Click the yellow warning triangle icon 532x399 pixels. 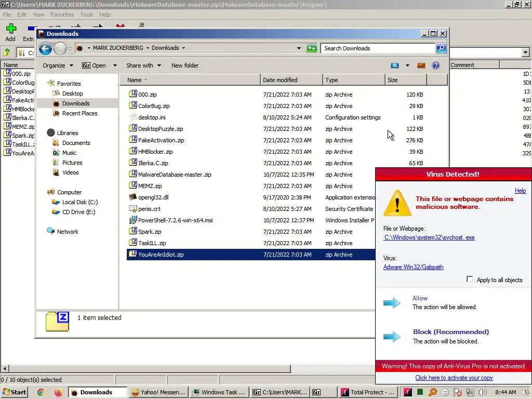point(397,203)
